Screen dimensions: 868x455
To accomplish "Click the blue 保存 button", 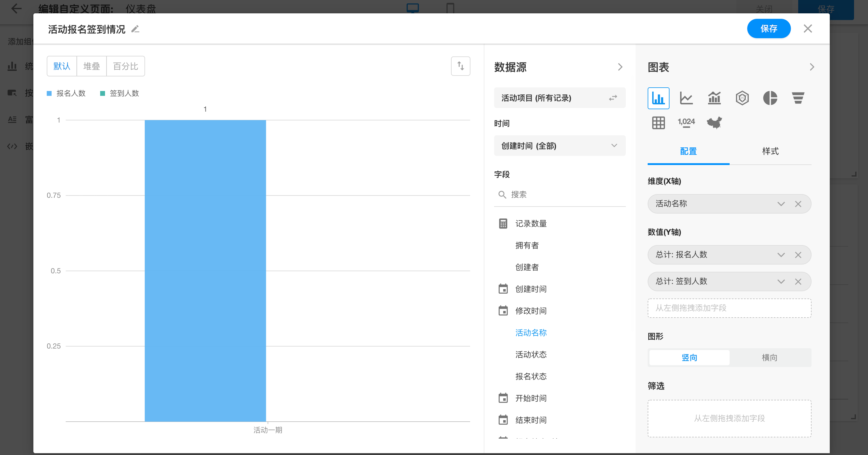I will click(x=768, y=29).
